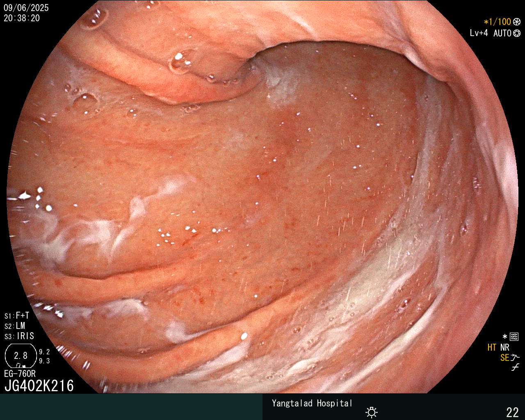Viewport: 525px width, 420px height.
Task: Click the endoscopic image of the stomach
Action: tap(262, 197)
